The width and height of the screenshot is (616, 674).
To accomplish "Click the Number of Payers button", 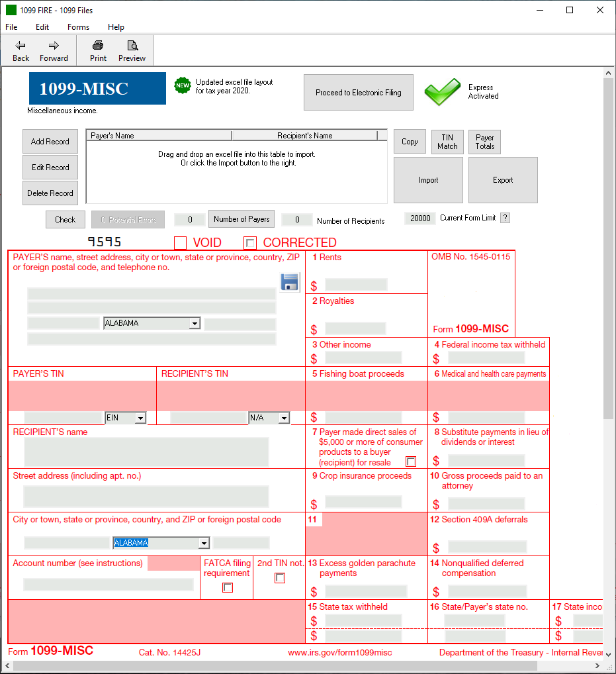I will click(242, 219).
